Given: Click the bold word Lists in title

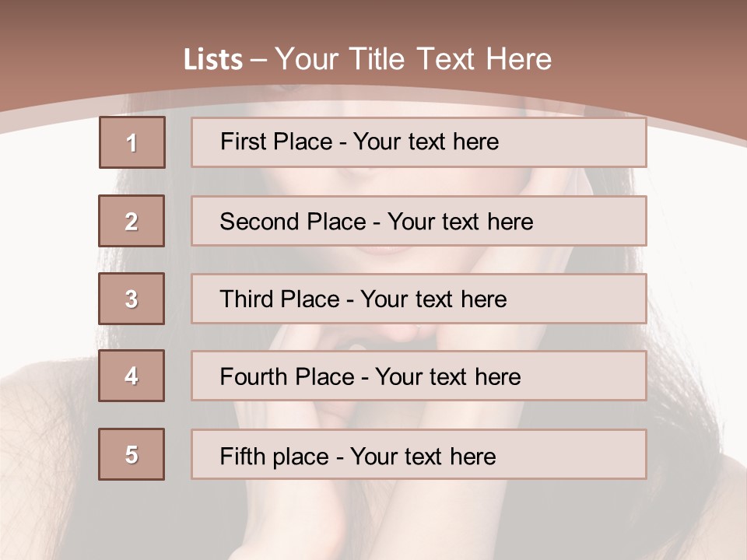Looking at the screenshot, I should 213,60.
